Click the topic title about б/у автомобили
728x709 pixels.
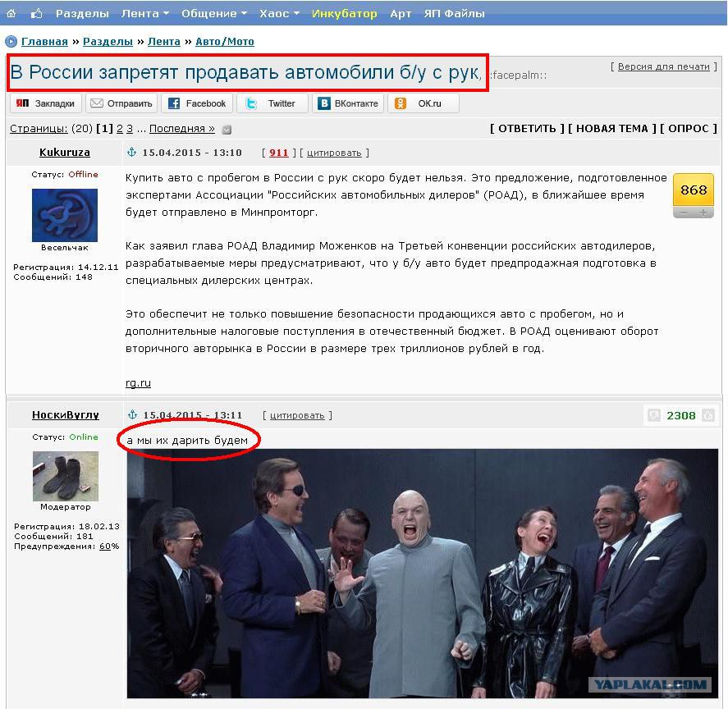[246, 72]
